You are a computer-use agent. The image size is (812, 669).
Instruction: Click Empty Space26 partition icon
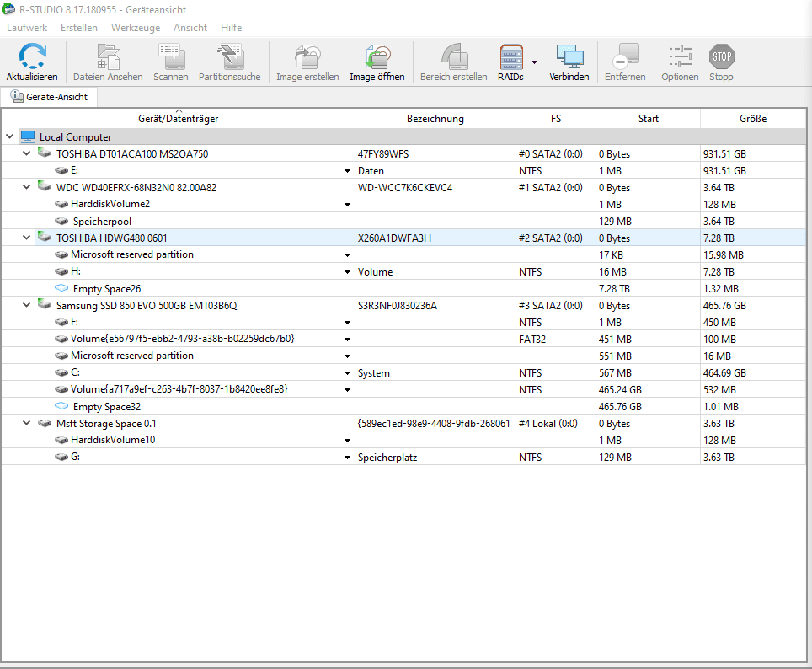61,288
